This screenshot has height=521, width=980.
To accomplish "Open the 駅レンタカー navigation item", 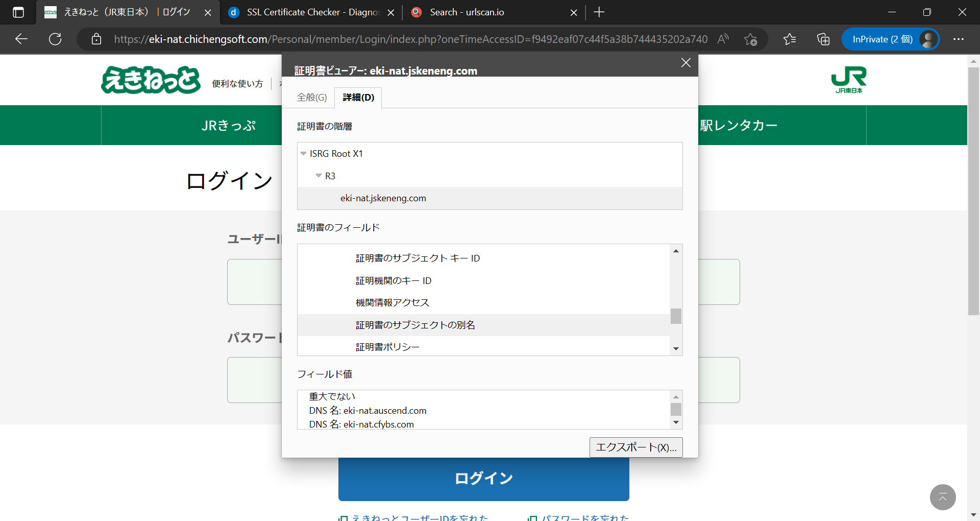I will pos(739,126).
